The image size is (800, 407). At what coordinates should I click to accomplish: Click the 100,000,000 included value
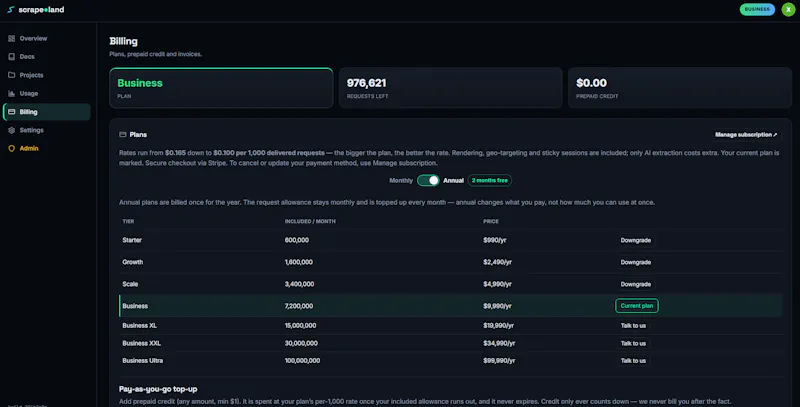[303, 361]
